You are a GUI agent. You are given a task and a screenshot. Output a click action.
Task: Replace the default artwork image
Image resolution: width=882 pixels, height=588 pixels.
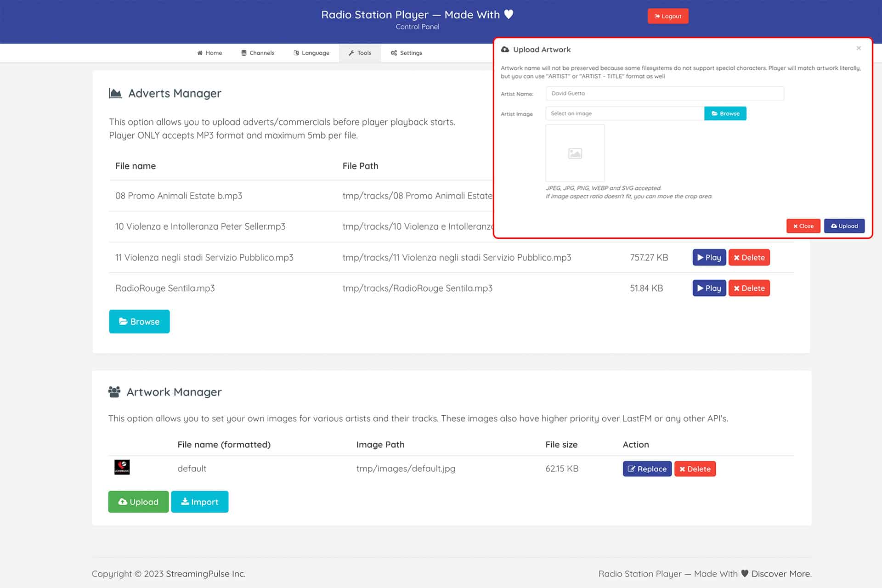click(647, 469)
